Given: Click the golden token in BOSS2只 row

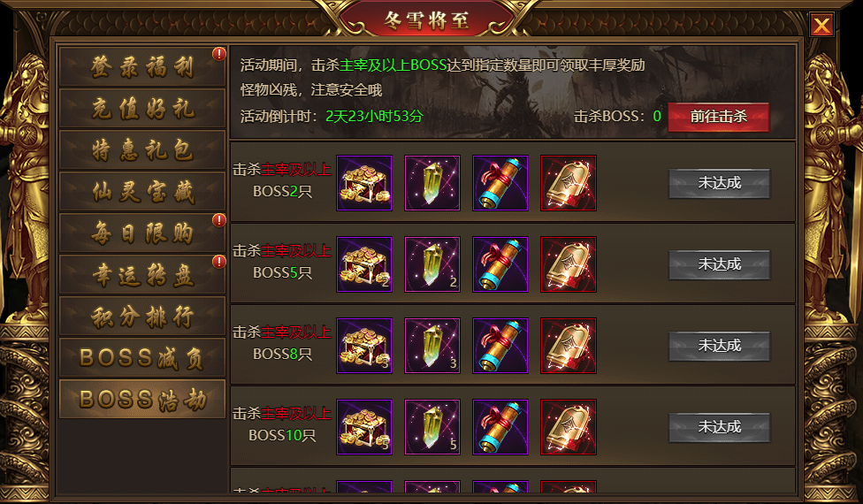Looking at the screenshot, I should pyautogui.click(x=569, y=183).
